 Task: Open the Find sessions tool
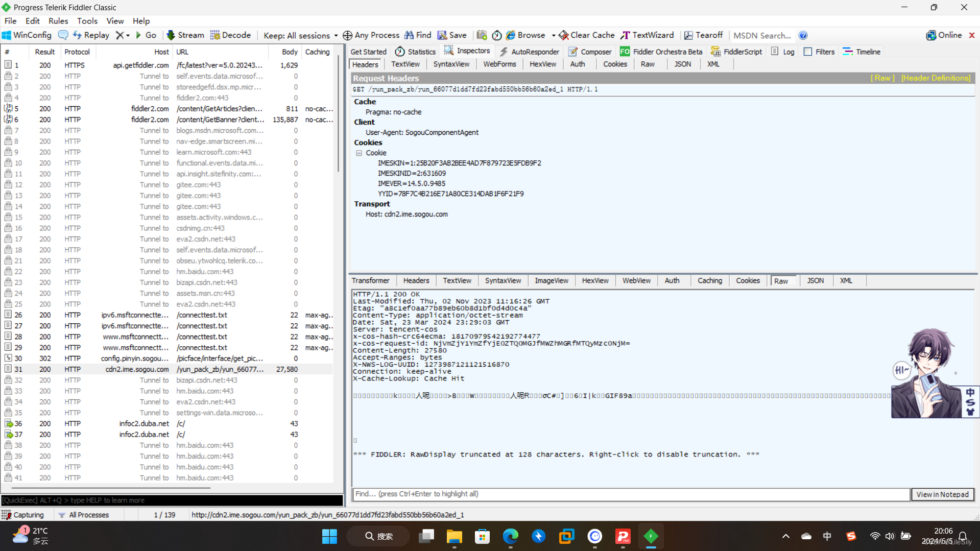click(418, 35)
